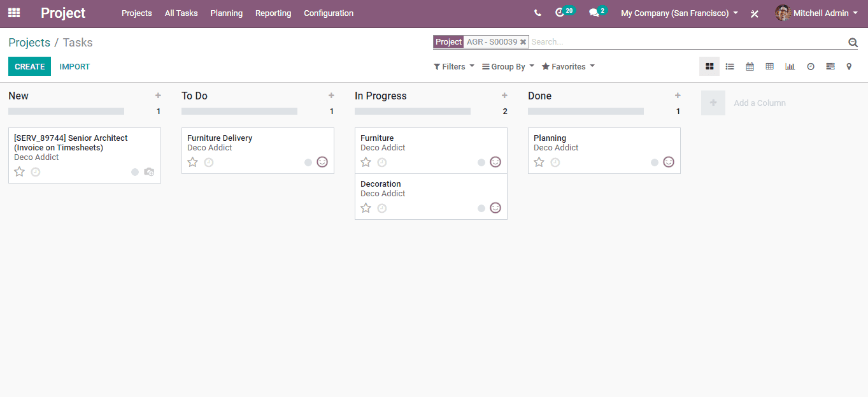Open the All Tasks menu
The height and width of the screenshot is (397, 868).
[181, 13]
